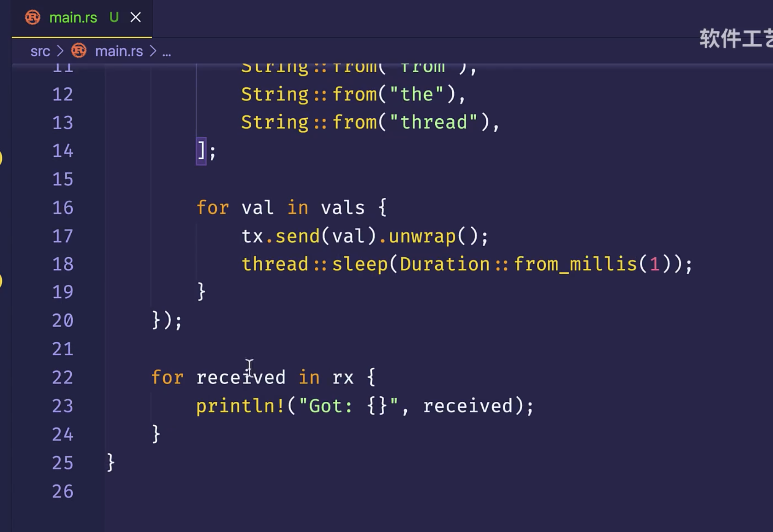Click the Rust file icon on the tab
This screenshot has height=532, width=773.
pos(33,17)
